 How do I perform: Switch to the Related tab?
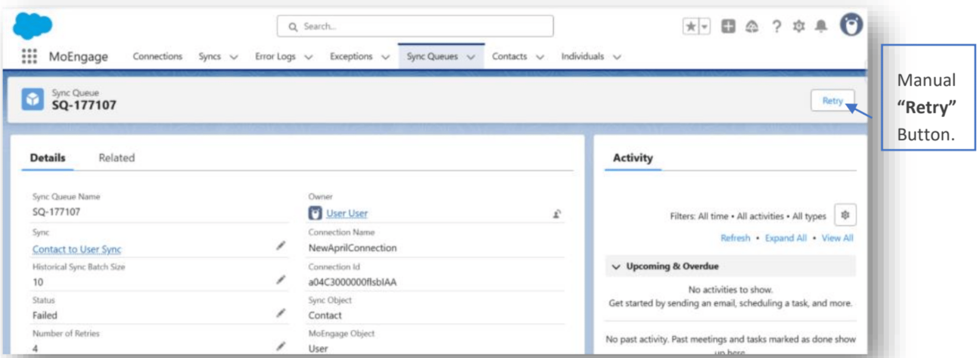pyautogui.click(x=117, y=158)
